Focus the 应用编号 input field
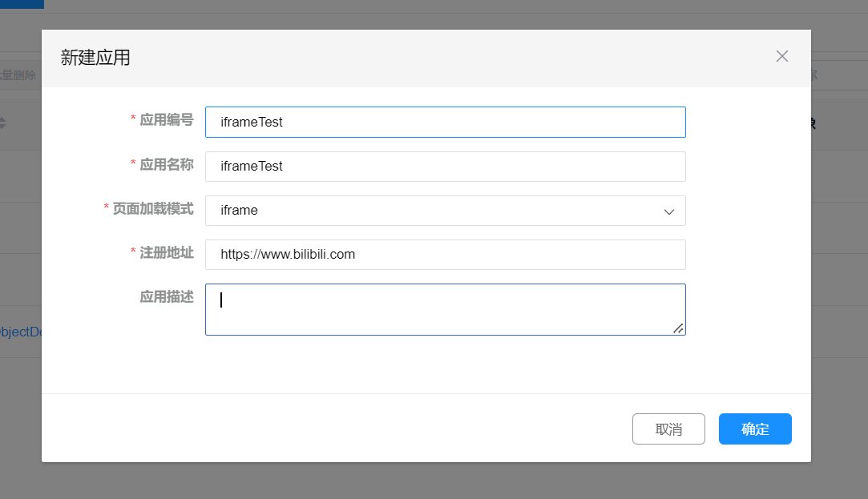The width and height of the screenshot is (868, 499). [445, 122]
